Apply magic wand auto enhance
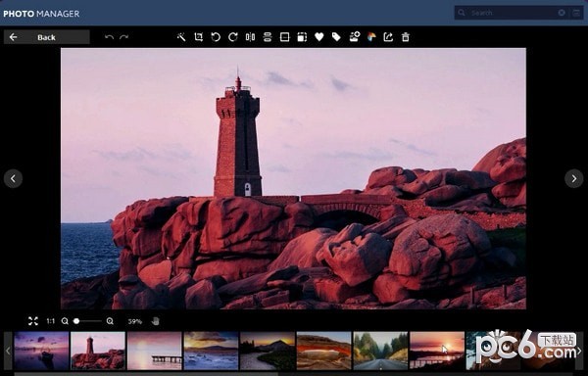 pyautogui.click(x=181, y=36)
